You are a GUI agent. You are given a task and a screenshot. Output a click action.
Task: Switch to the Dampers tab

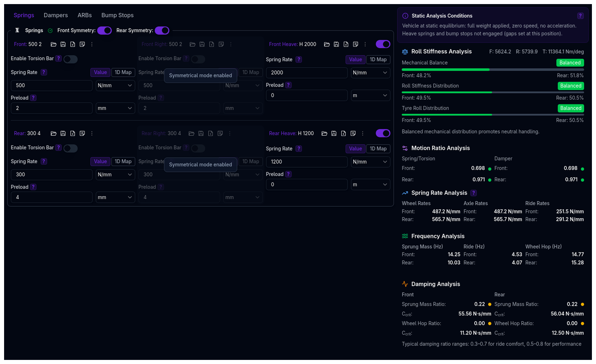tap(56, 15)
